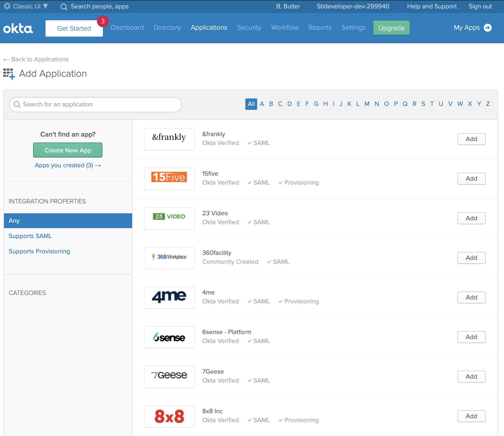Add the 6sense - Platform application

[x=471, y=337]
